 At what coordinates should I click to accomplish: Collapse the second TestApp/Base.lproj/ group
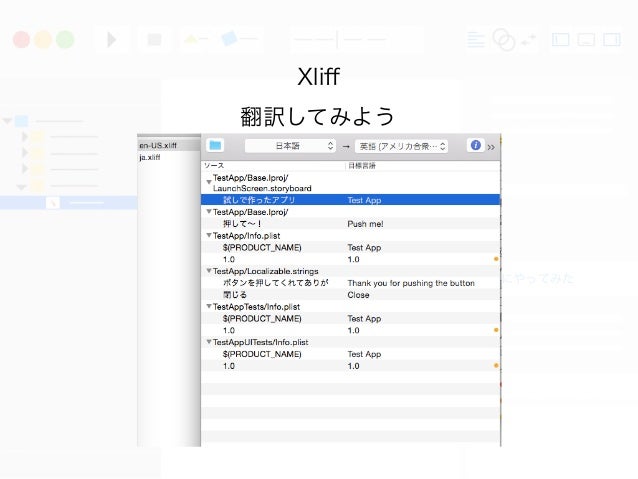(209, 211)
